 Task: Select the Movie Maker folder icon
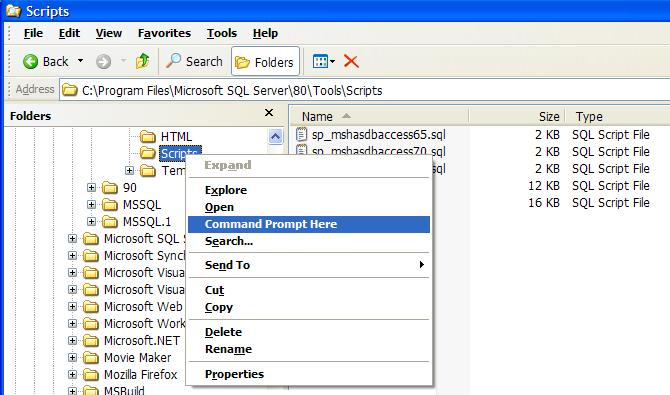91,358
